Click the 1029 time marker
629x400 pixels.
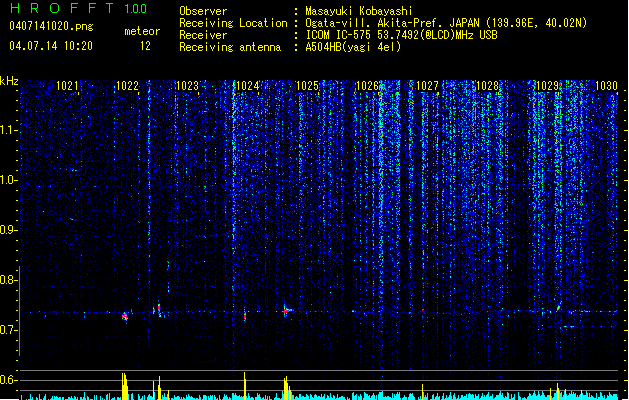click(548, 86)
